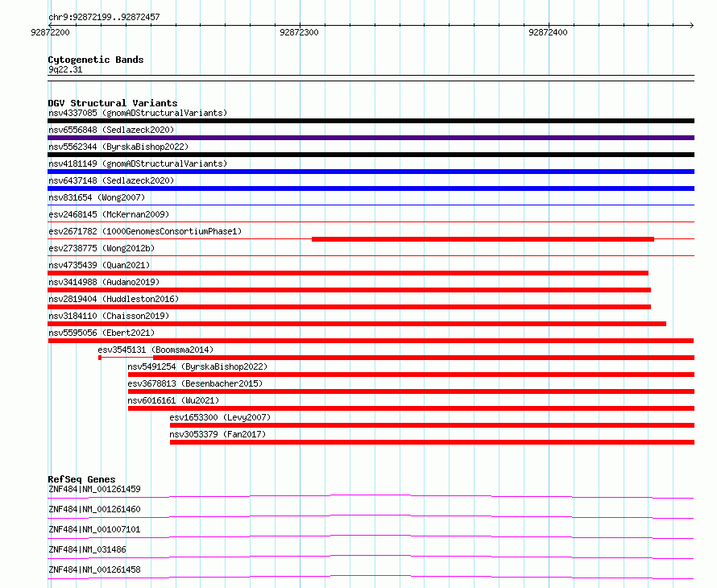Screen dimensions: 717x588
Task: Click the ZNF484|NM_001261459 transcript label
Action: pos(94,489)
